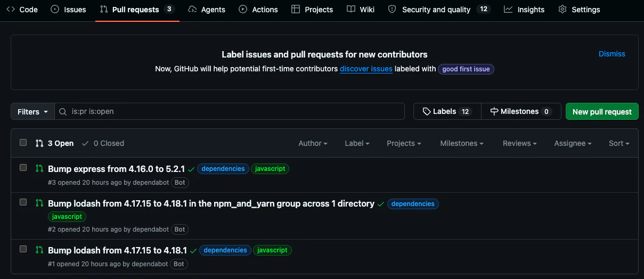The image size is (644, 279).
Task: Click dependencies label on Bump express
Action: [223, 169]
